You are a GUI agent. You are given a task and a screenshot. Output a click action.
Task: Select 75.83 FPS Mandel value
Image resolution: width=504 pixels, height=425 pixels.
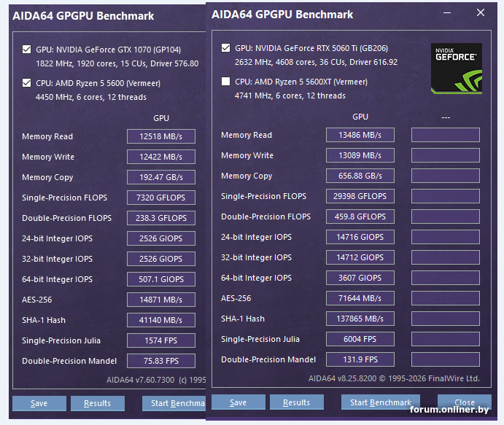coord(161,361)
